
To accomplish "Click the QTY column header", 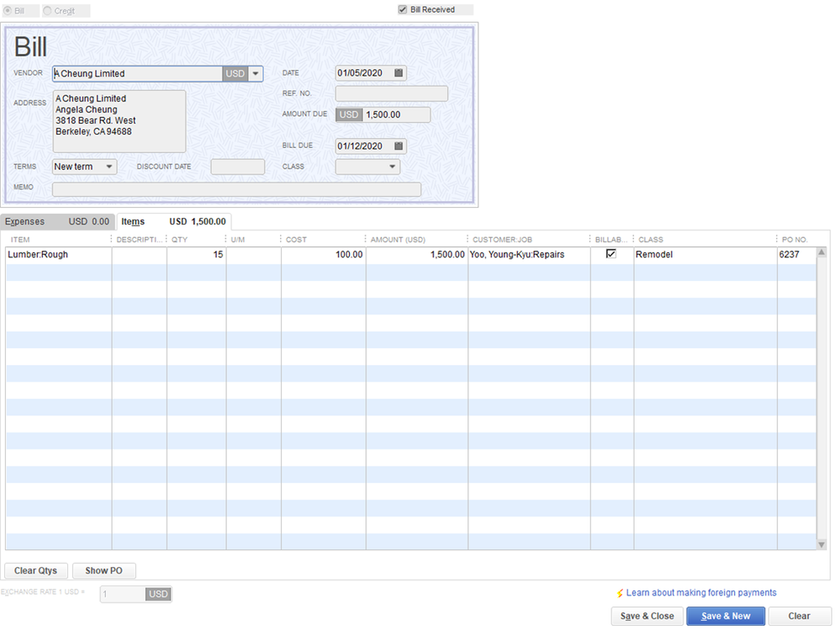I will (x=196, y=240).
